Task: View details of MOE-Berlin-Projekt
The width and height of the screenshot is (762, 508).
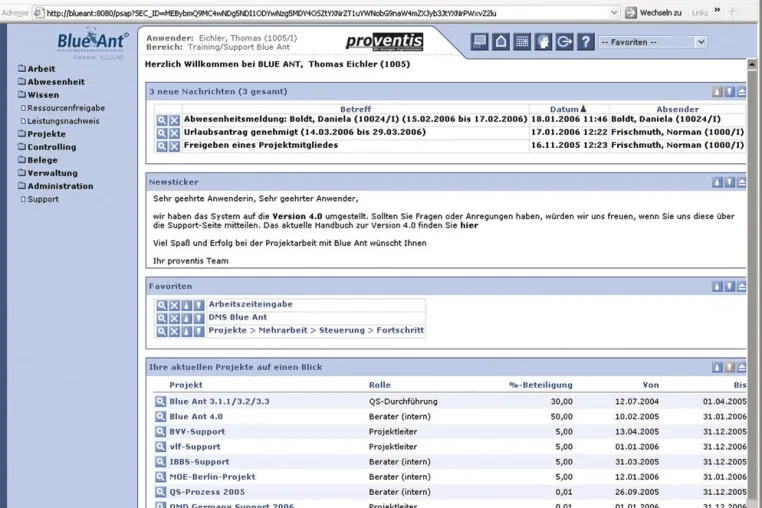Action: point(160,477)
